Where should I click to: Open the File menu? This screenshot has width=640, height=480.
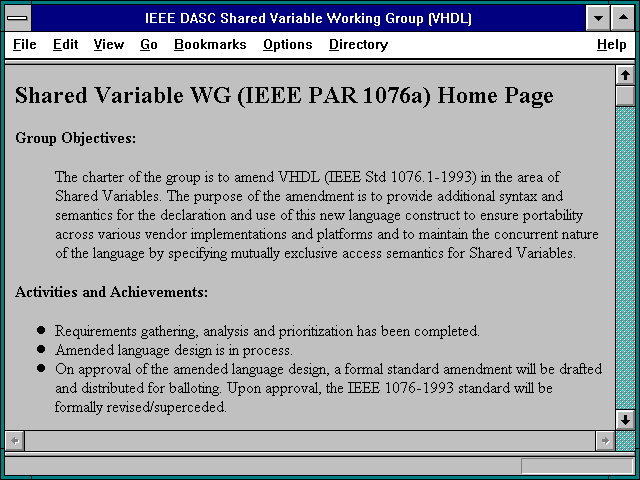24,44
